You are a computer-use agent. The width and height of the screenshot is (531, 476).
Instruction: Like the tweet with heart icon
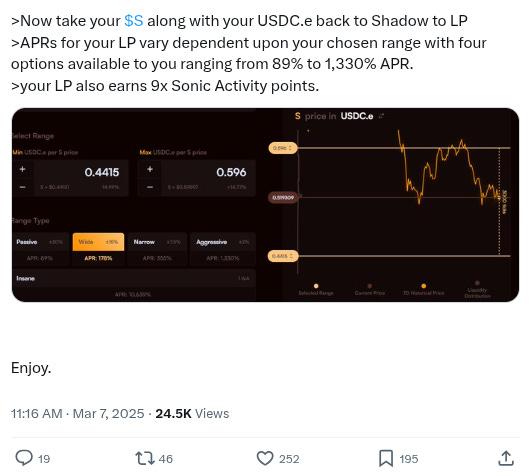tap(265, 458)
